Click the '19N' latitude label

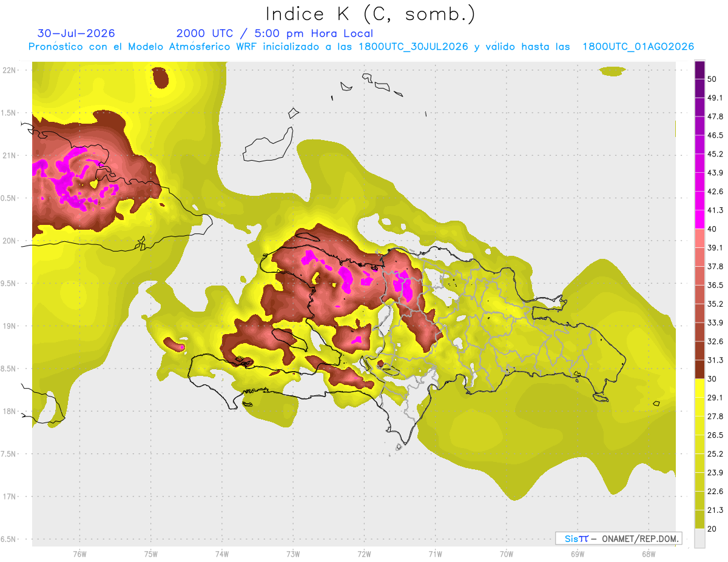point(10,326)
